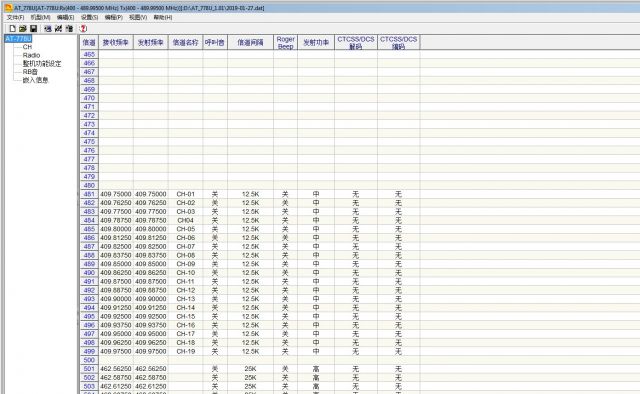The image size is (640, 394).
Task: Select row header 481
Action: pos(89,194)
